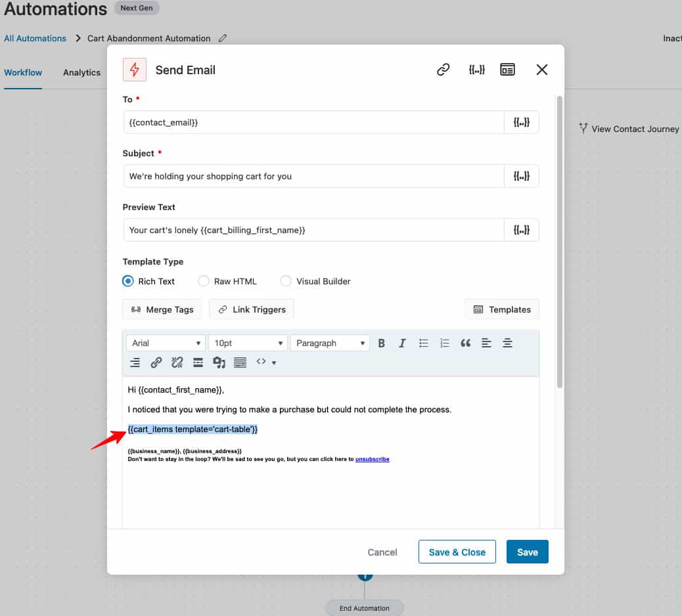Click the Save & Close button
The image size is (682, 616).
click(x=457, y=552)
